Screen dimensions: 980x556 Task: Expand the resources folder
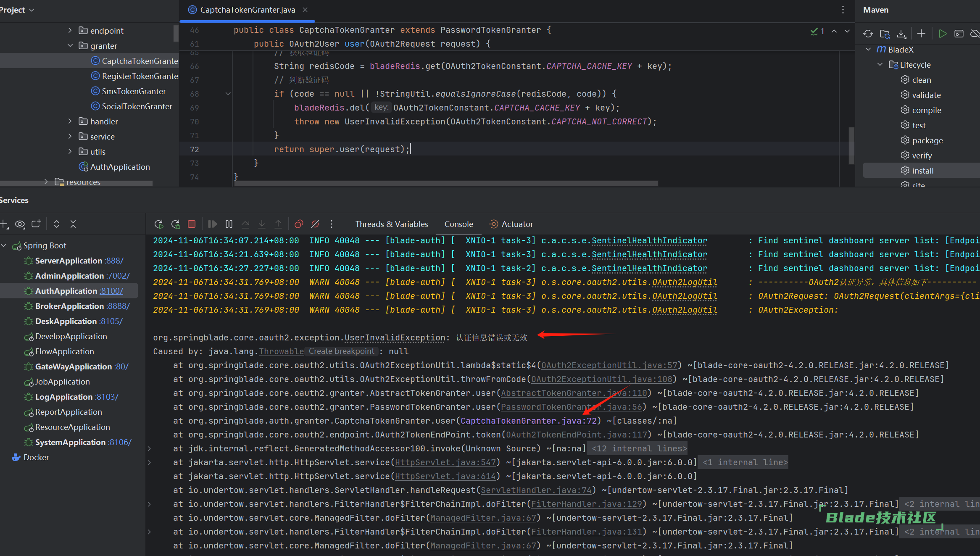[x=46, y=182]
